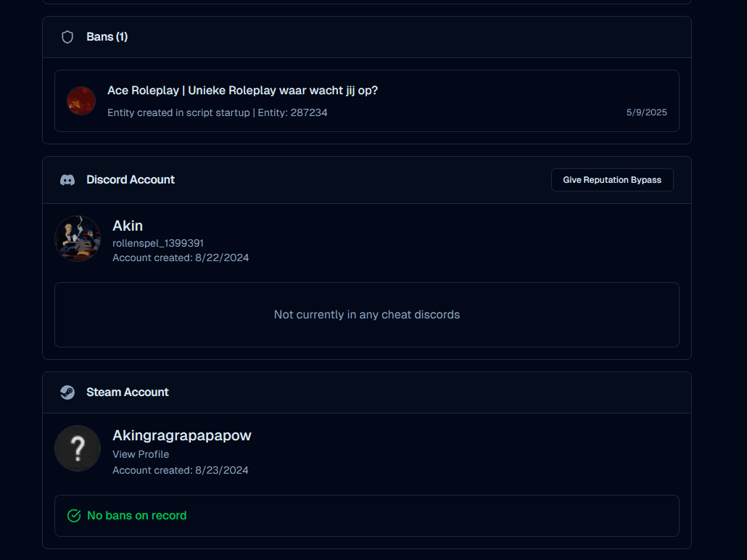Select the Bans (1) section header
Viewport: 747px width, 560px height.
107,37
